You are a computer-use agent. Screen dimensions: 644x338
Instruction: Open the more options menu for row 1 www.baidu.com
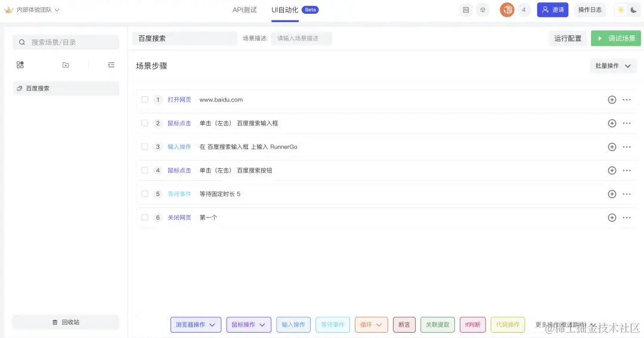click(x=627, y=100)
